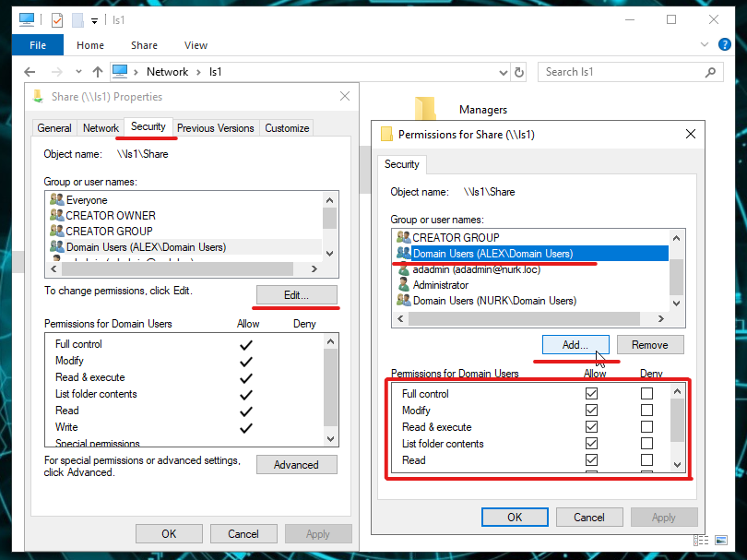Open Explorer help via question mark icon
The height and width of the screenshot is (560, 747).
tap(725, 44)
